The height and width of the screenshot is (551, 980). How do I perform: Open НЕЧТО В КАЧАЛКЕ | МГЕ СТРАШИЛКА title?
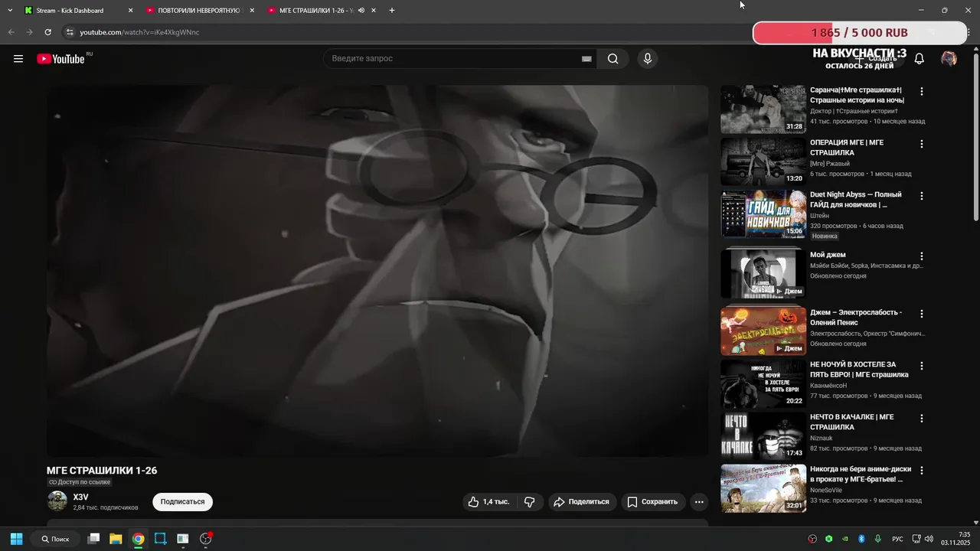852,422
